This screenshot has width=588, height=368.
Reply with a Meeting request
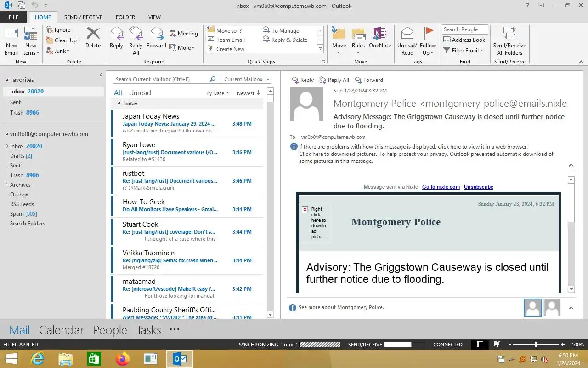(x=183, y=34)
